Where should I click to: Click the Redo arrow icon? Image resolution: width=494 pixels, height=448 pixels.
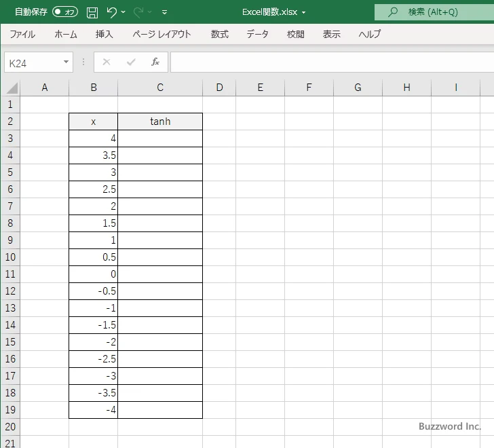[x=139, y=12]
